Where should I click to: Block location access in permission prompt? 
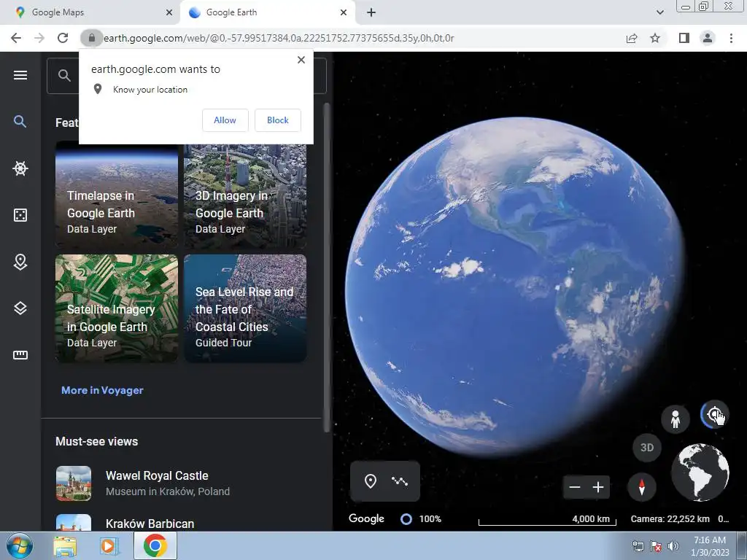click(x=278, y=120)
